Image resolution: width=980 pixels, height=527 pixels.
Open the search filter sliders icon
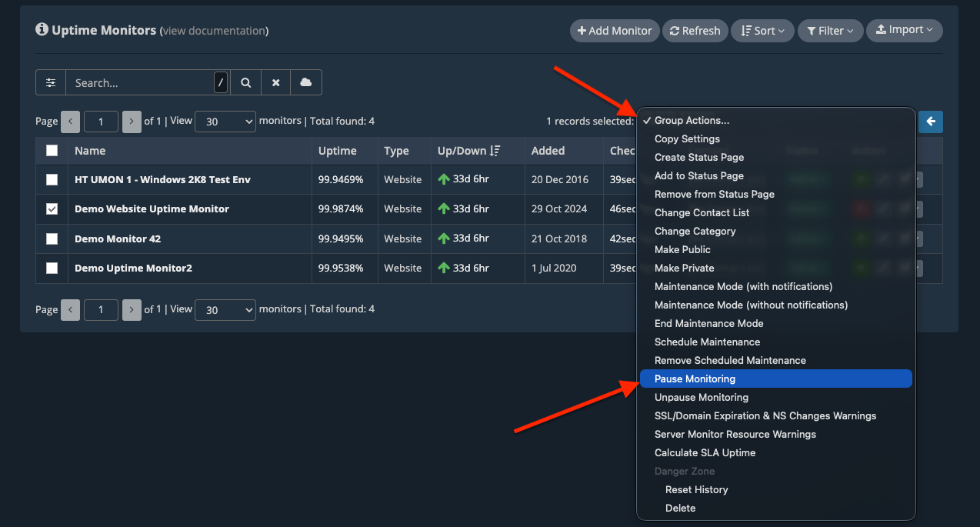tap(51, 82)
